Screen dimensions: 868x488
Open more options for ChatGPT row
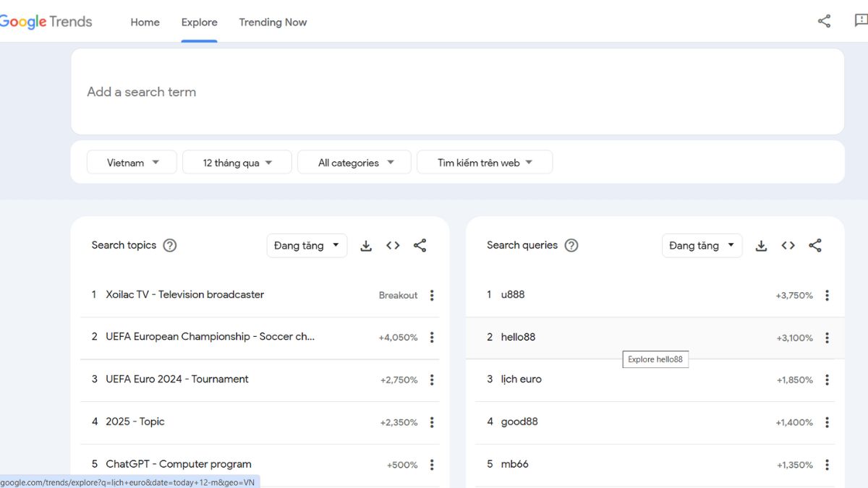432,465
